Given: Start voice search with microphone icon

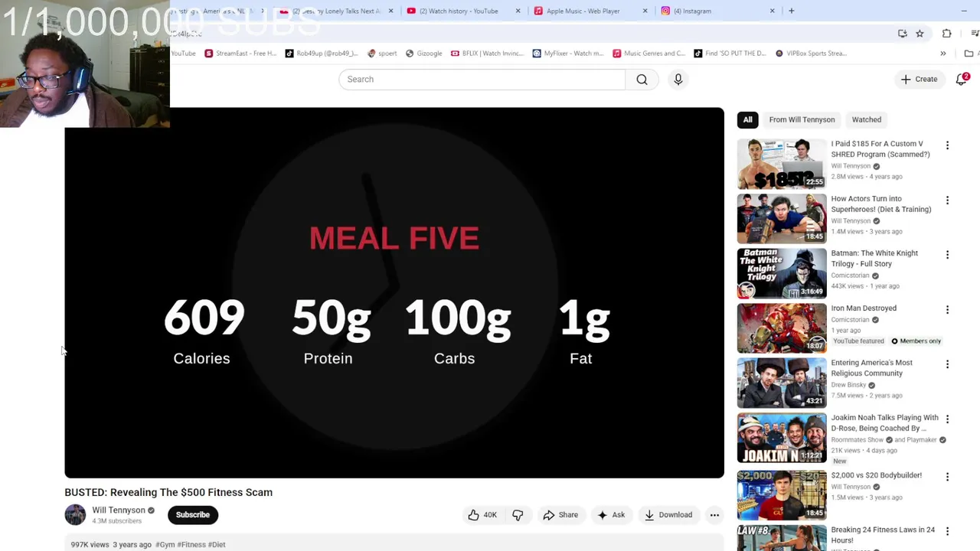Looking at the screenshot, I should (x=678, y=80).
